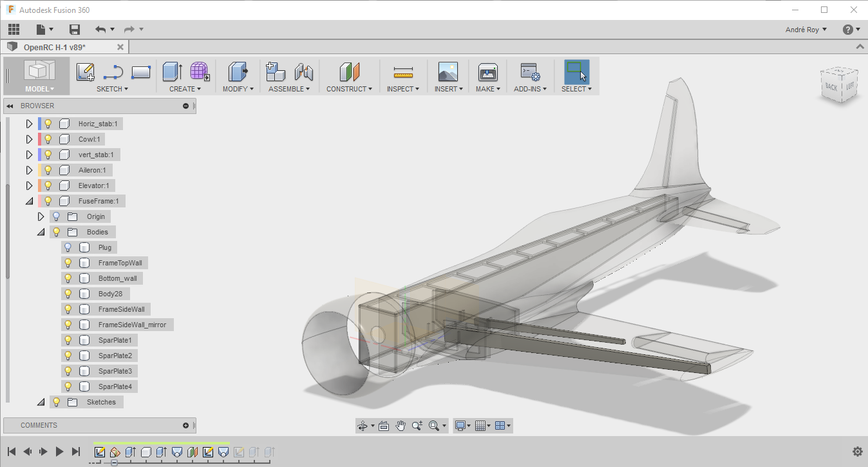Viewport: 868px width, 467px height.
Task: Select the Extrude tool in Create
Action: click(x=172, y=71)
